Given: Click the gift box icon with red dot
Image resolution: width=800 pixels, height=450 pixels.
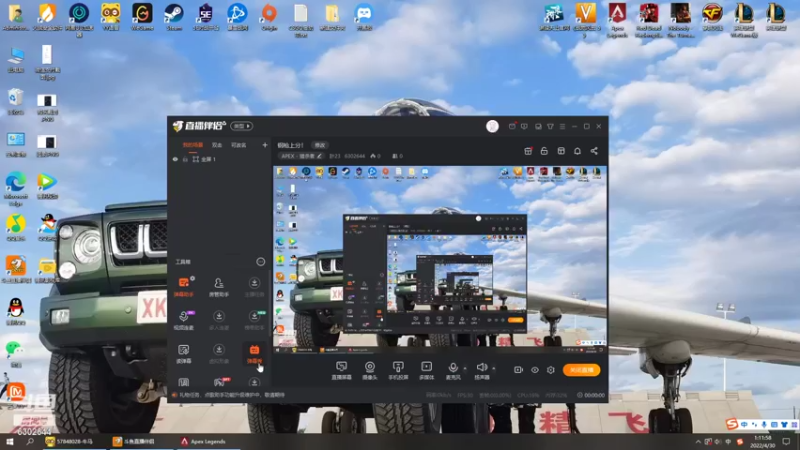Looking at the screenshot, I should click(x=528, y=151).
